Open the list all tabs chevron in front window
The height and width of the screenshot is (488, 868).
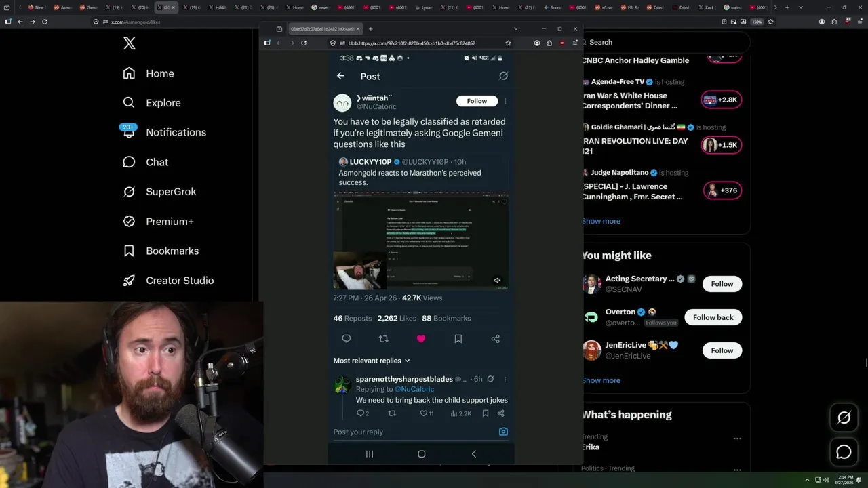(x=516, y=29)
